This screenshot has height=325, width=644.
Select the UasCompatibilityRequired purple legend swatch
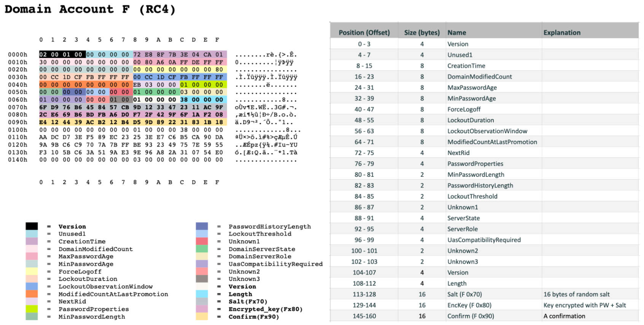tap(202, 264)
